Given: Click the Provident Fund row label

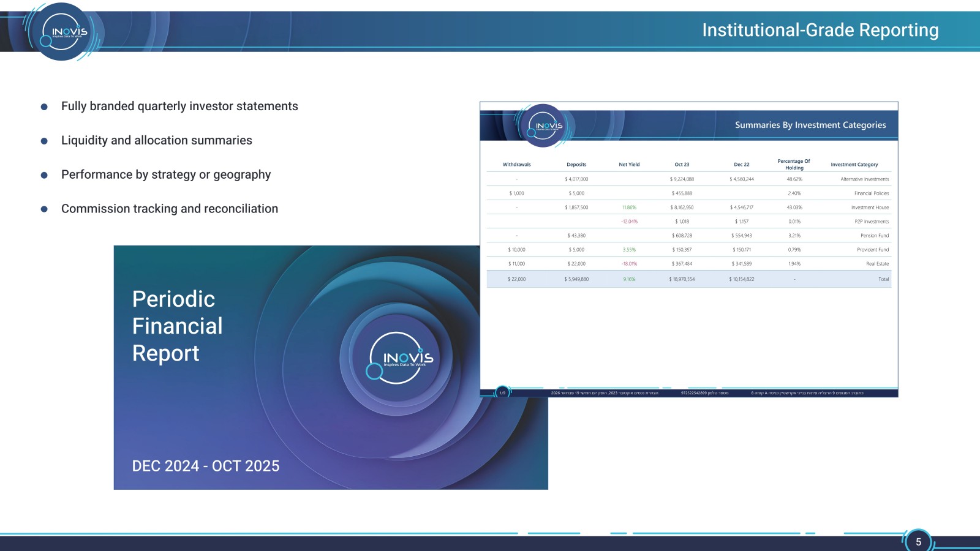Looking at the screenshot, I should (873, 250).
